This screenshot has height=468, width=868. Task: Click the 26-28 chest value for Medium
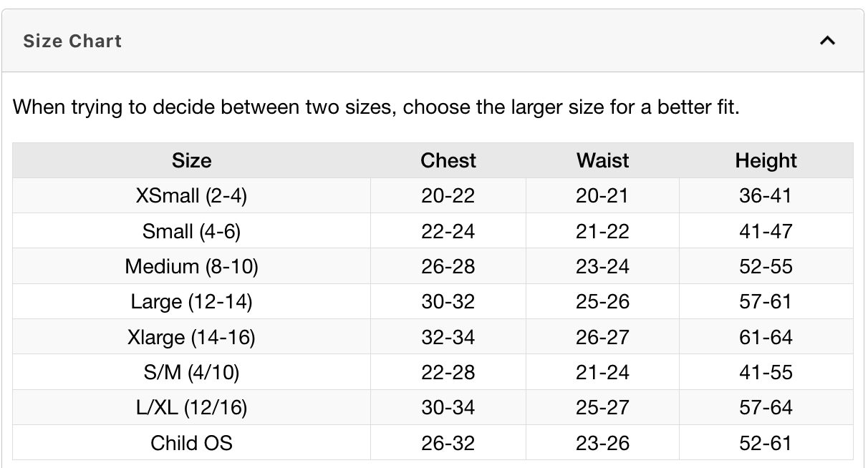point(448,266)
